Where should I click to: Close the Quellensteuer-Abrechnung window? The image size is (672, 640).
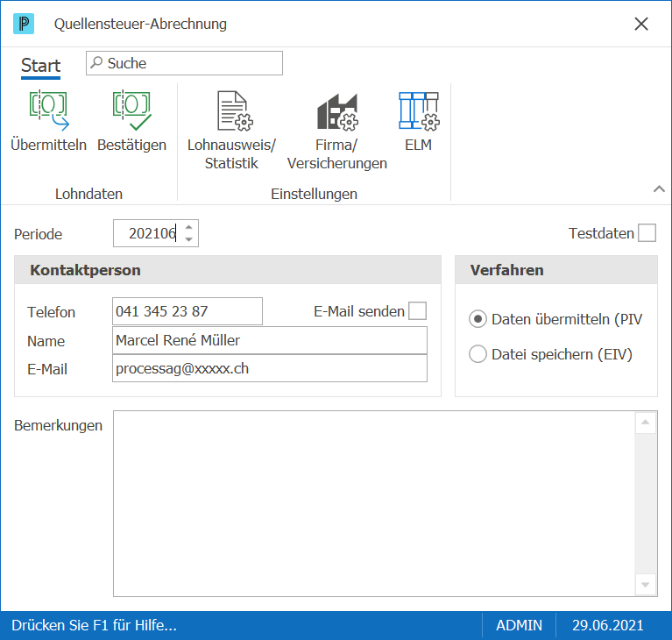[x=641, y=24]
